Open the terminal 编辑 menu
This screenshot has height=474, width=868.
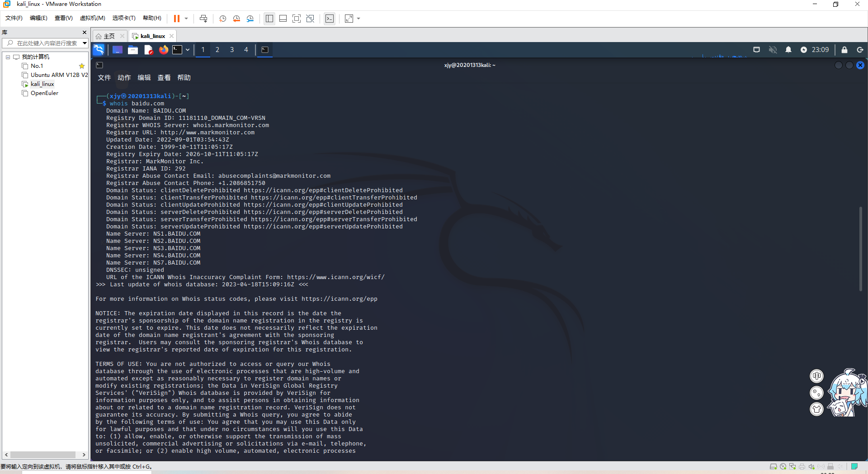pyautogui.click(x=144, y=78)
